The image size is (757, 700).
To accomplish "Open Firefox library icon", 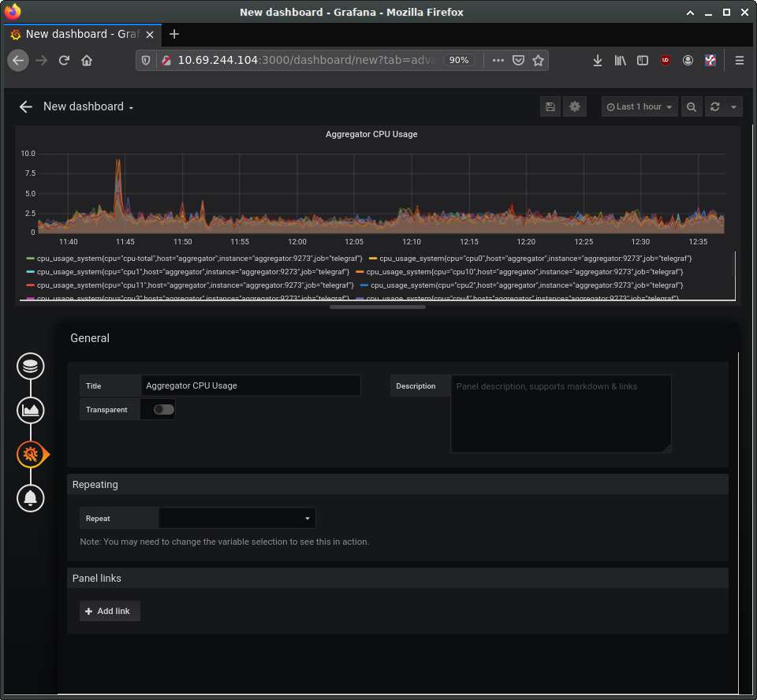I will [x=621, y=61].
